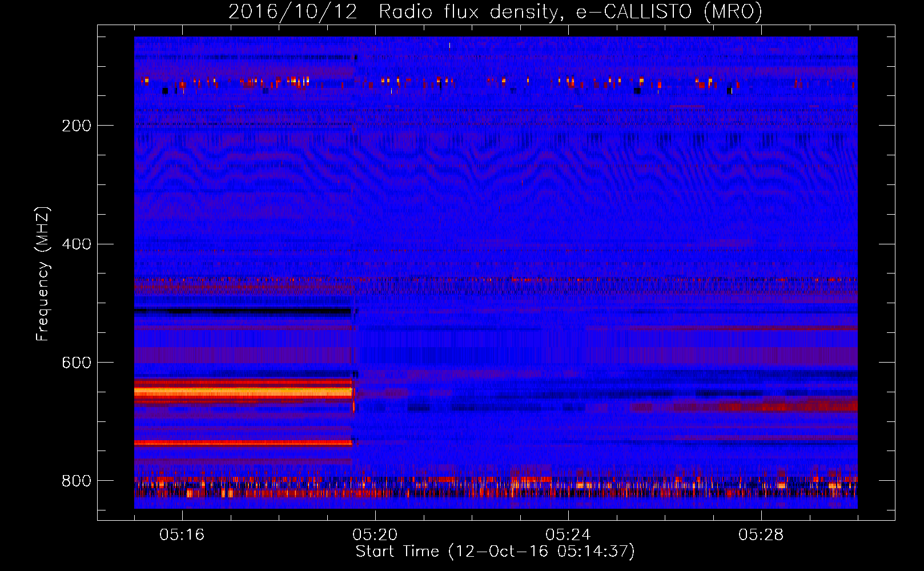The width and height of the screenshot is (924, 571).
Task: Click the plot title '2016/10/12 Radio flux density, e-CALLISTO (MRO)'
Action: point(495,11)
